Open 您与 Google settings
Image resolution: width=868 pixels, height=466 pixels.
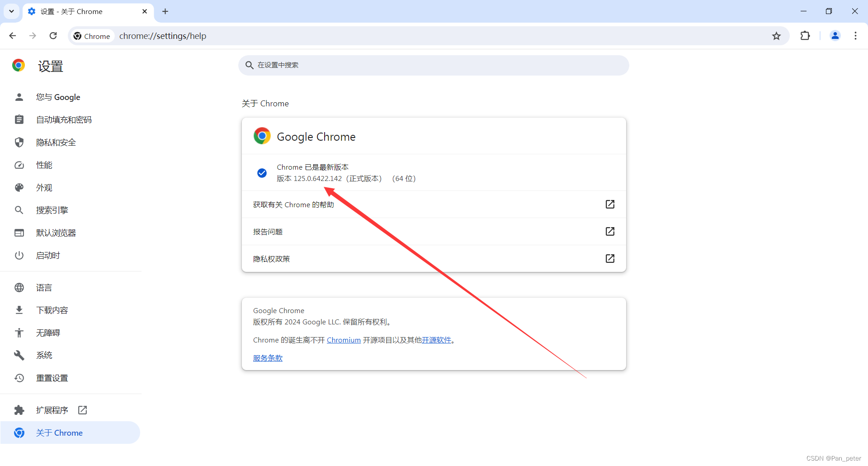71,97
